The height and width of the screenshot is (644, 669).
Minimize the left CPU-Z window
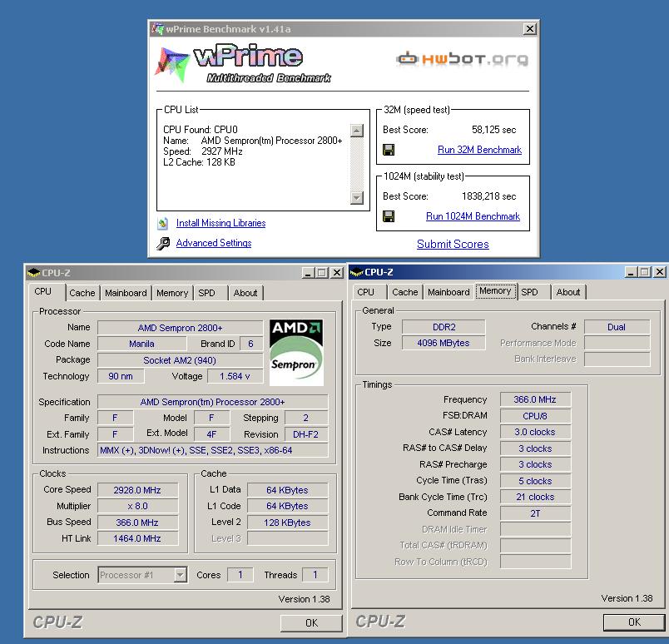[x=308, y=273]
